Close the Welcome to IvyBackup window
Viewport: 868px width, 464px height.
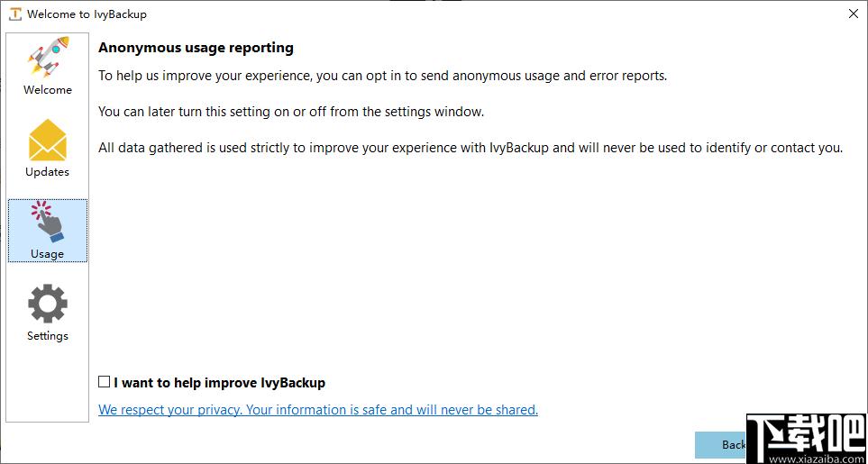pos(854,14)
